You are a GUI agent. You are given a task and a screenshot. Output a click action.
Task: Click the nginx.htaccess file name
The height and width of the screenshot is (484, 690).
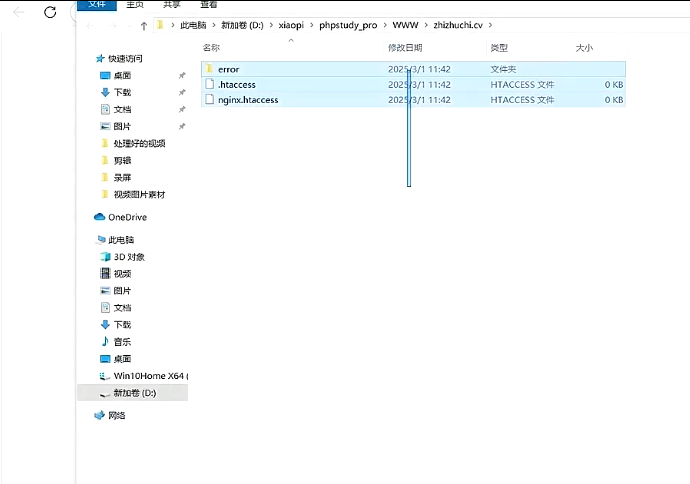(248, 100)
